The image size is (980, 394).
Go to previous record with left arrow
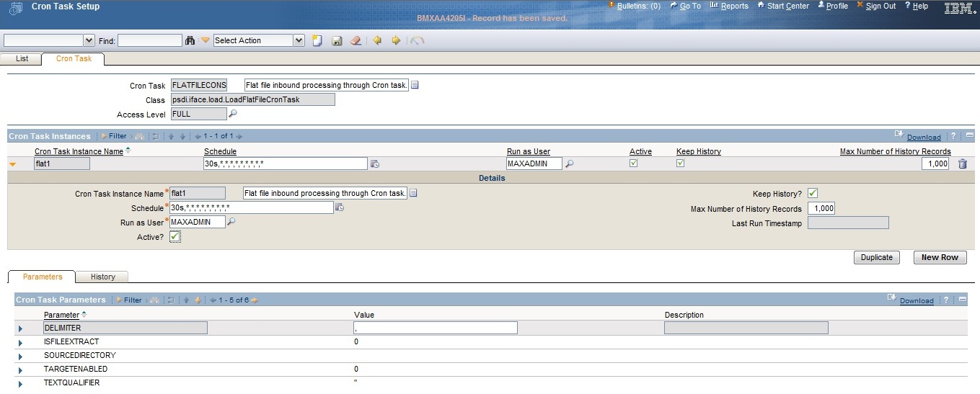pyautogui.click(x=376, y=40)
